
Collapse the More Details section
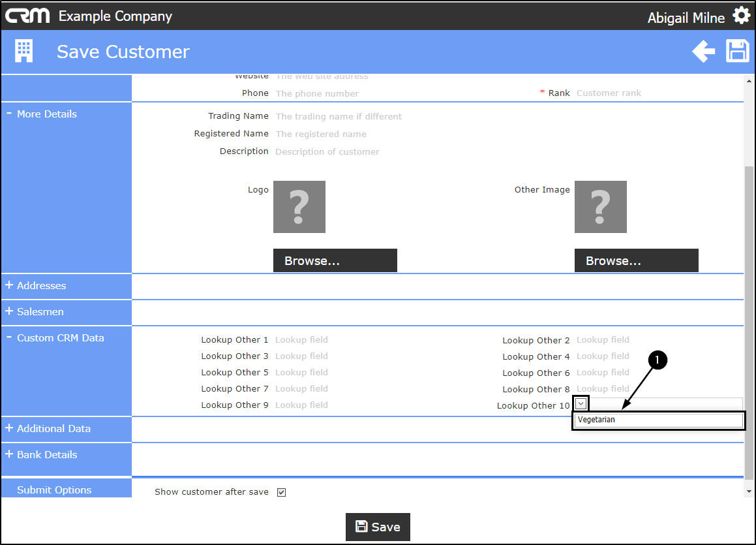click(9, 114)
